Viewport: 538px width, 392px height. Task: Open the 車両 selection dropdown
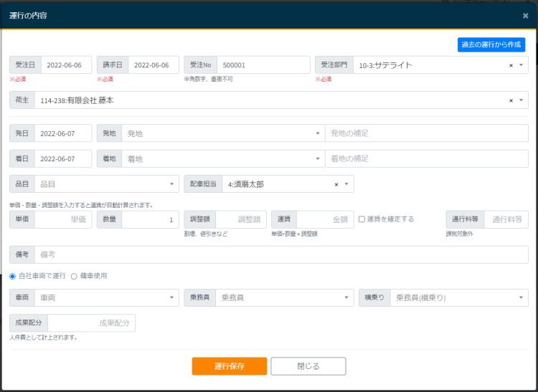(171, 297)
